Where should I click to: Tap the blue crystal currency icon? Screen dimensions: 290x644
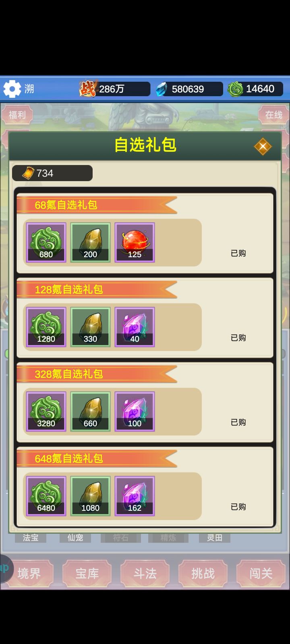(162, 89)
